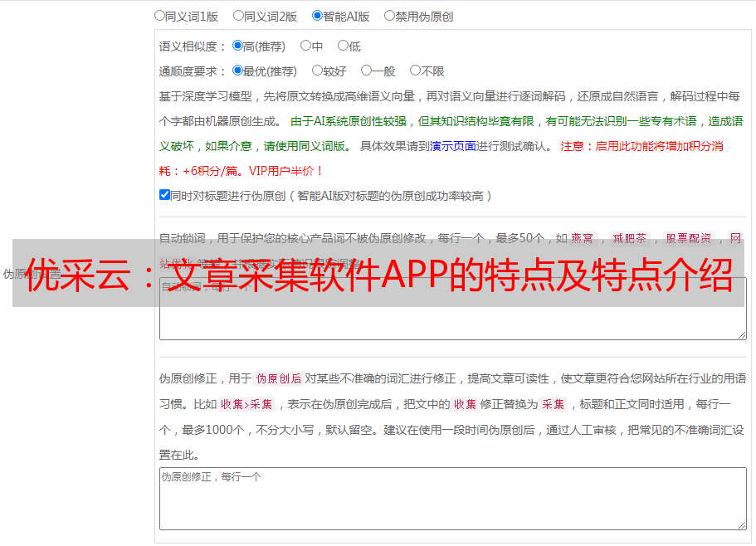Open the 演示页面 link
Viewport: 756px width, 546px height.
pos(453,146)
